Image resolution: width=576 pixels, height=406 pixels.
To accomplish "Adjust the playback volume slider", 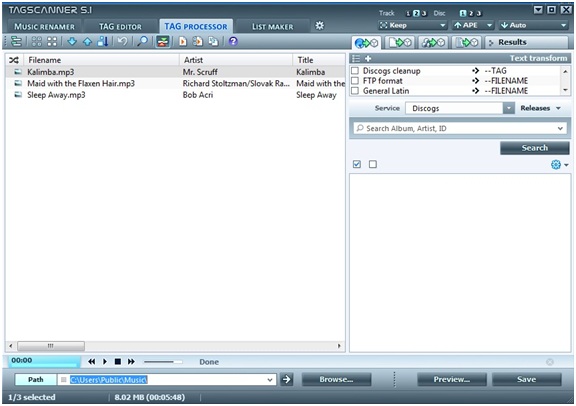I will pyautogui.click(x=162, y=362).
